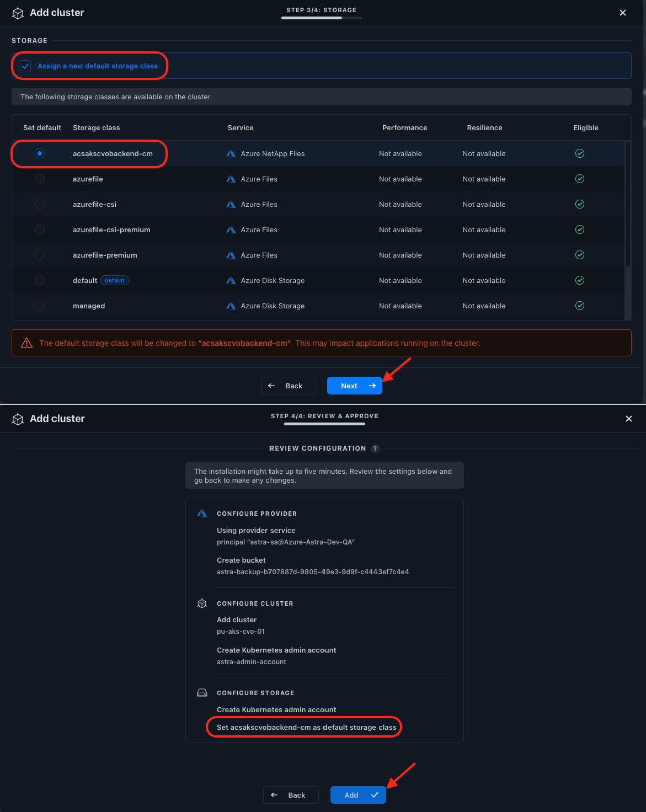Click the Configure Provider Azure icon

(x=202, y=514)
